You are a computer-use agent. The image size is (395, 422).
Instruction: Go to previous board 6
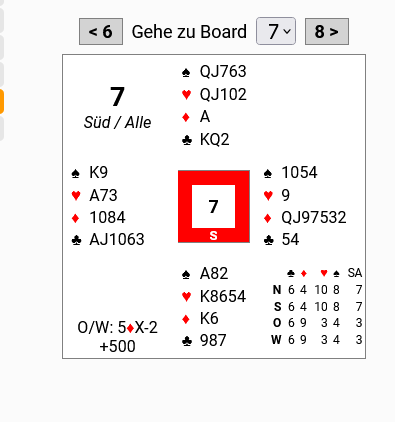click(x=101, y=32)
